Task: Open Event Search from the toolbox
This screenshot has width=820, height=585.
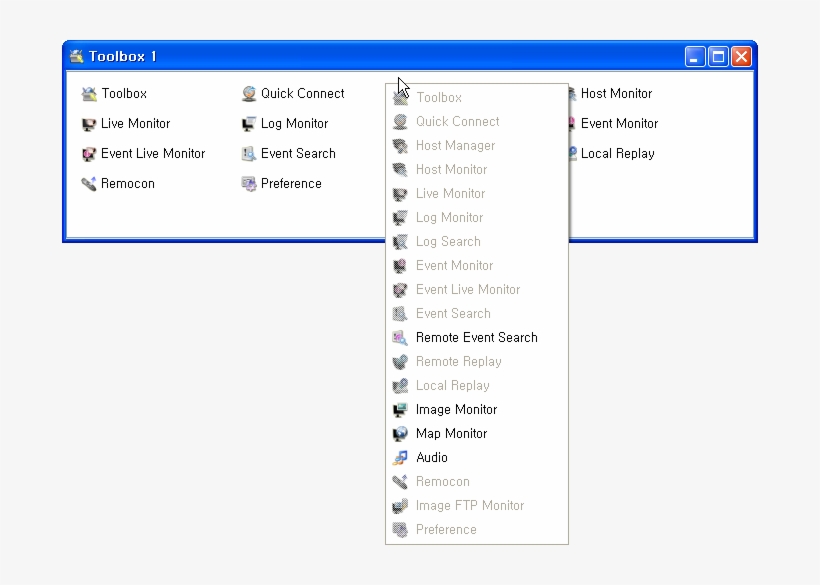Action: click(x=290, y=153)
